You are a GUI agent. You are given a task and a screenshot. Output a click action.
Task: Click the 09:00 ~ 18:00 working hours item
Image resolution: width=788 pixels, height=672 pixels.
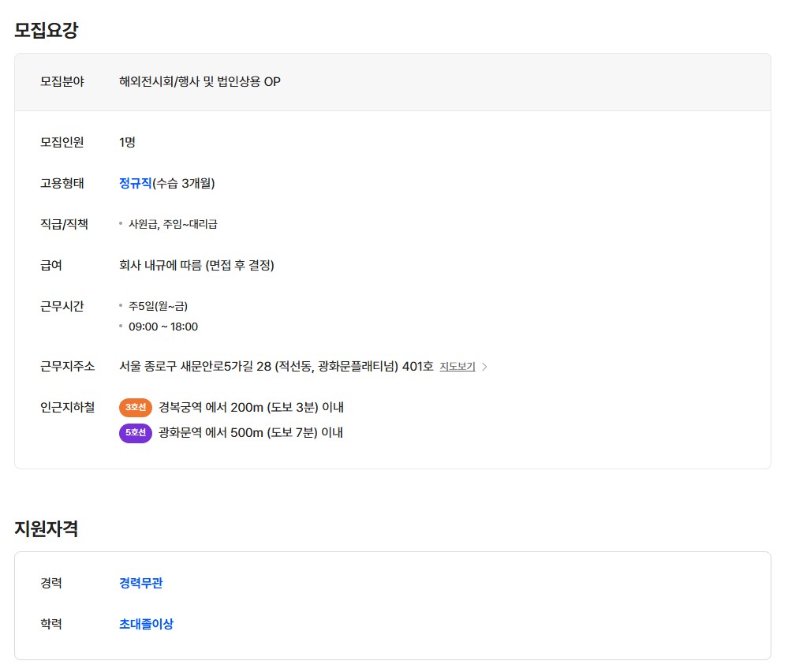(163, 327)
